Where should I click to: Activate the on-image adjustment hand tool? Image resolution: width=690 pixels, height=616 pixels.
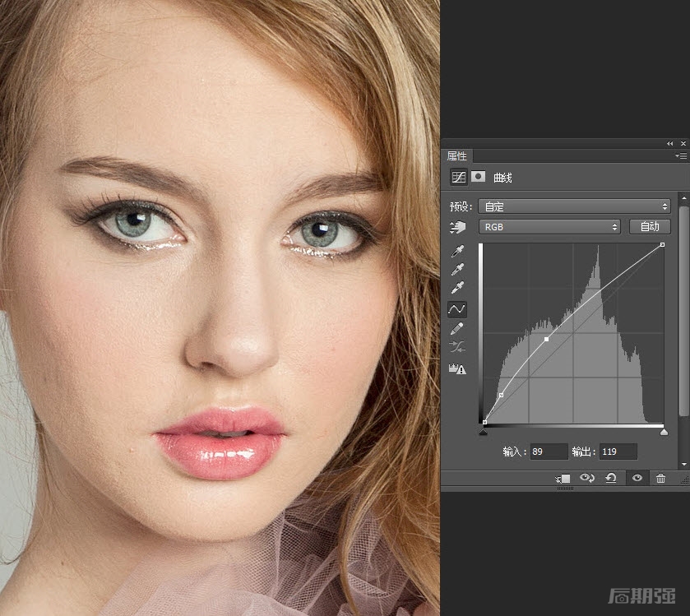pos(457,227)
